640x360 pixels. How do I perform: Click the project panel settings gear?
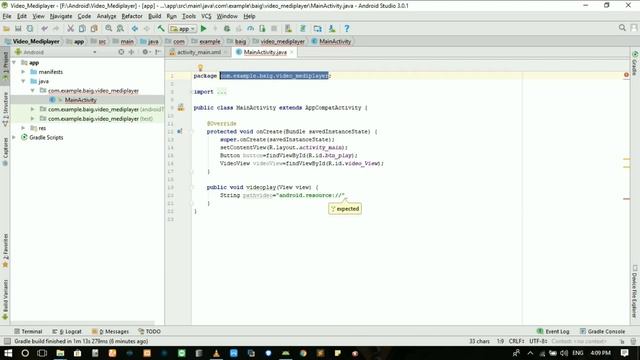[x=145, y=52]
